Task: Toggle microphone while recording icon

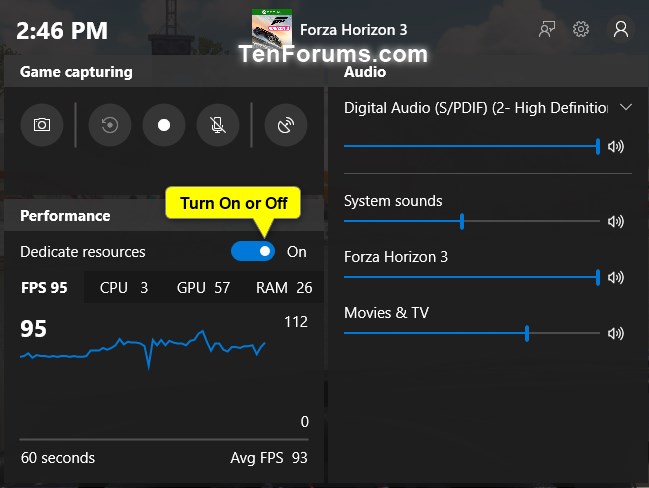Action: (218, 125)
